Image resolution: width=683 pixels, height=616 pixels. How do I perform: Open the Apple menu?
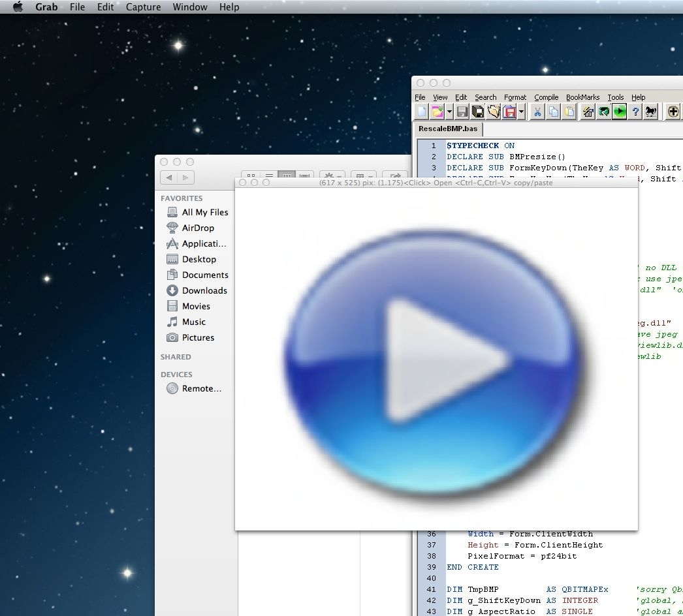tap(18, 7)
